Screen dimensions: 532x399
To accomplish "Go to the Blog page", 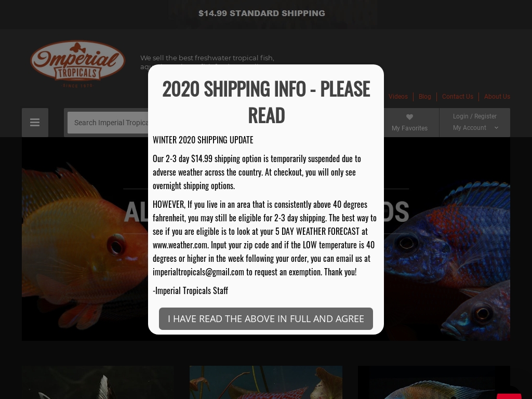I will point(425,96).
